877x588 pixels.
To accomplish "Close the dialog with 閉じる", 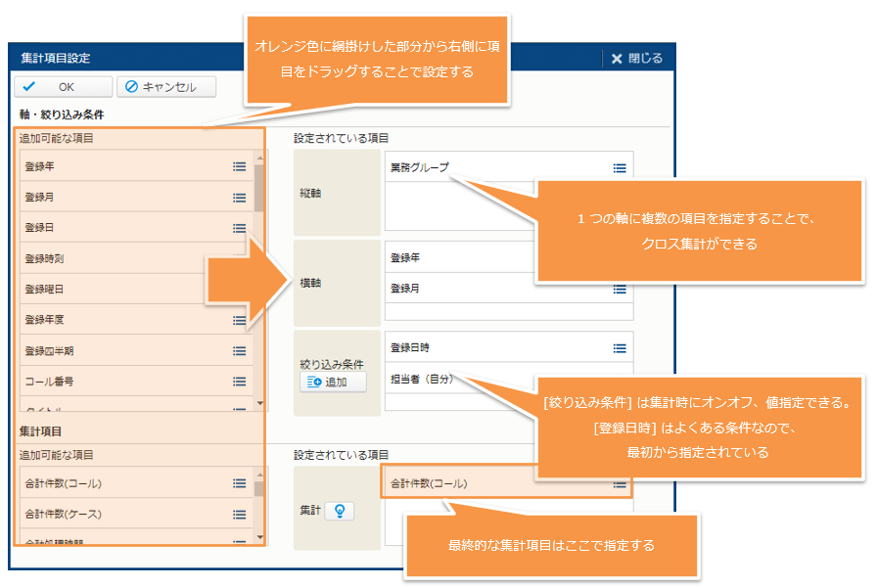I will (637, 58).
